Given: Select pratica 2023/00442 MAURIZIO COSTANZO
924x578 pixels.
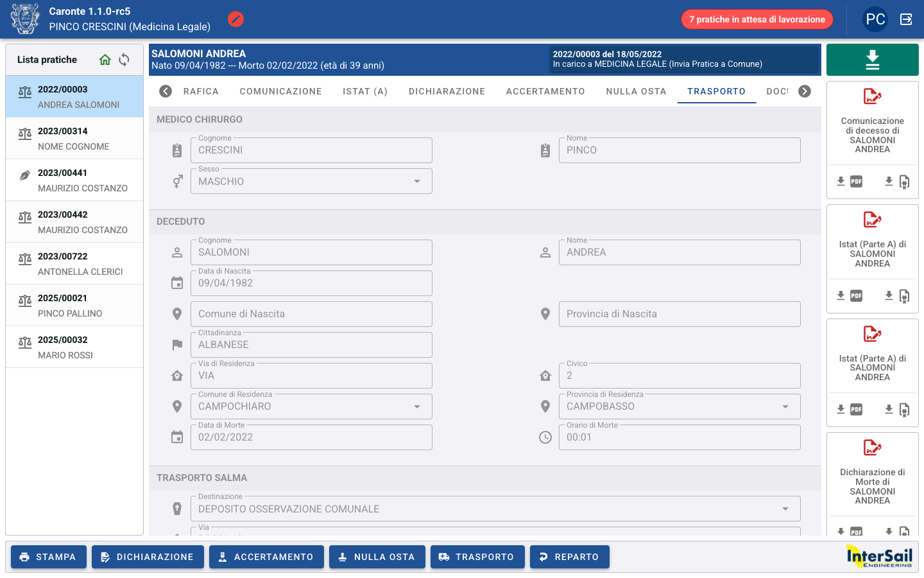Looking at the screenshot, I should (74, 222).
